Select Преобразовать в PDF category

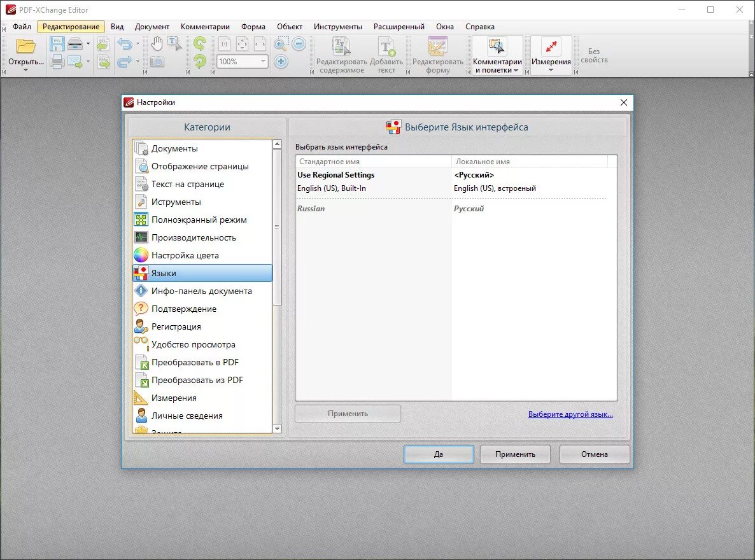pos(202,362)
